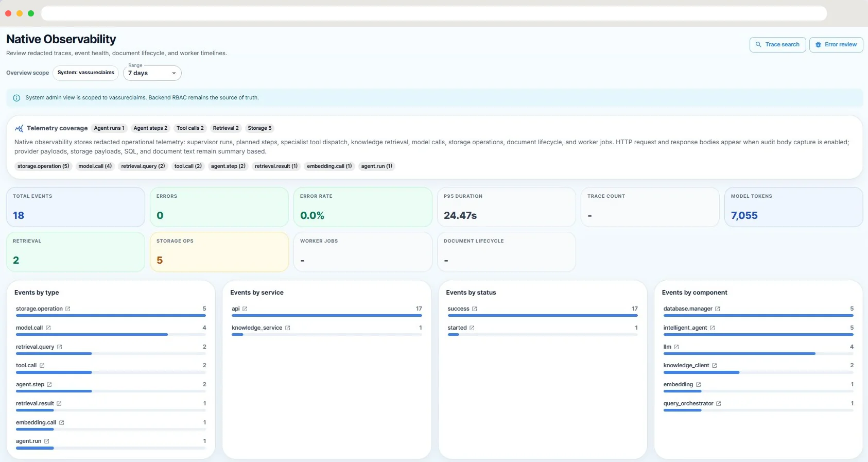Open the Worker Jobs card
Viewport: 868px width, 462px height.
coord(363,252)
